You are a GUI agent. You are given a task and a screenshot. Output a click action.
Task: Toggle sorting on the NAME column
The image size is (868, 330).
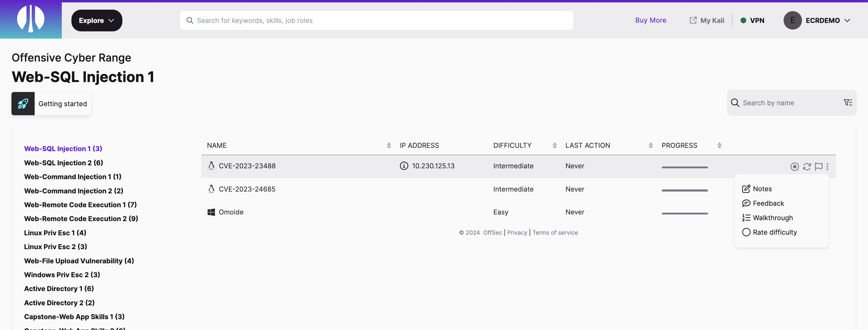point(388,145)
